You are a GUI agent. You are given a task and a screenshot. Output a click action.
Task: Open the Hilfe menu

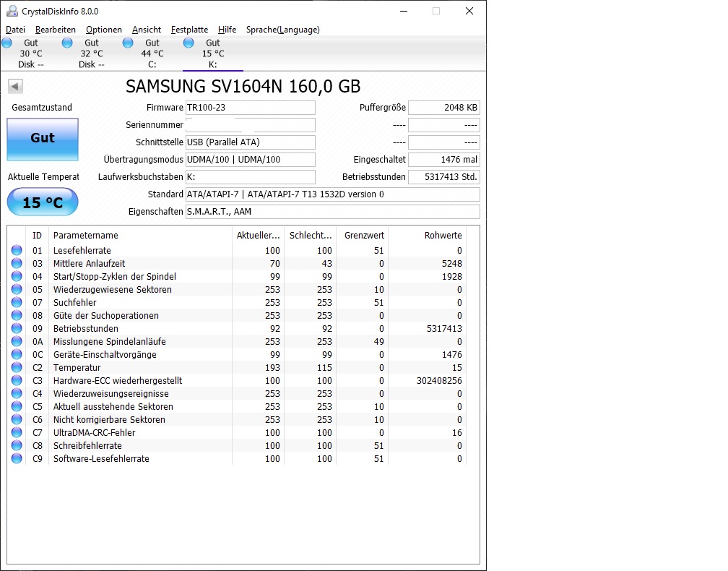point(227,30)
